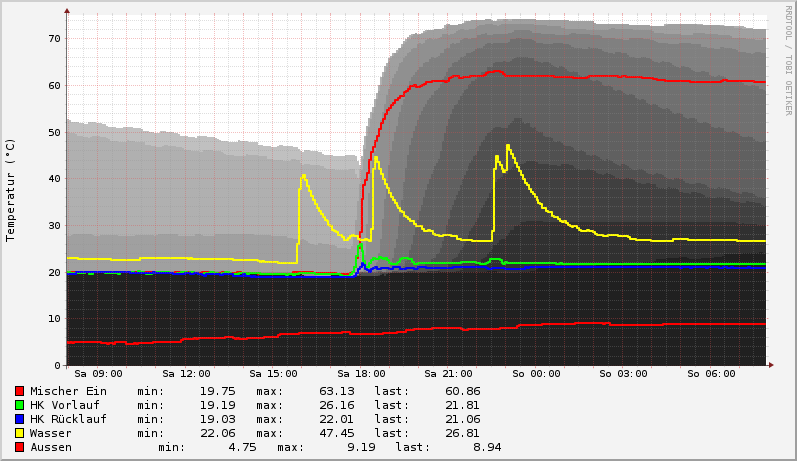Click the yellow Wasser legend swatch
The height and width of the screenshot is (461, 797).
pyautogui.click(x=19, y=433)
